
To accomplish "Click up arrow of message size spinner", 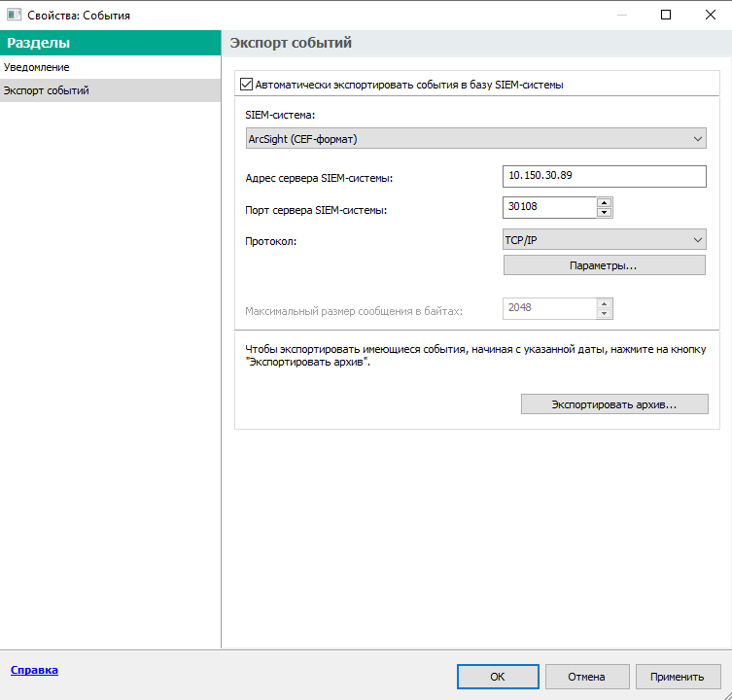I will [605, 303].
